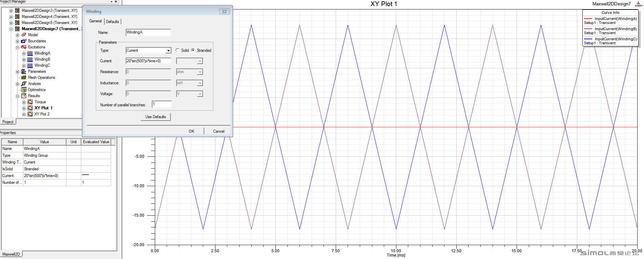644x259 pixels.
Task: Select WindingB in the Excitations tree
Action: pyautogui.click(x=42, y=59)
